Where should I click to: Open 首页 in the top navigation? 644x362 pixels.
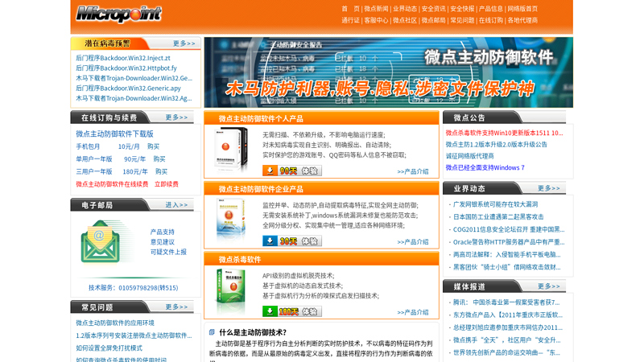click(350, 9)
